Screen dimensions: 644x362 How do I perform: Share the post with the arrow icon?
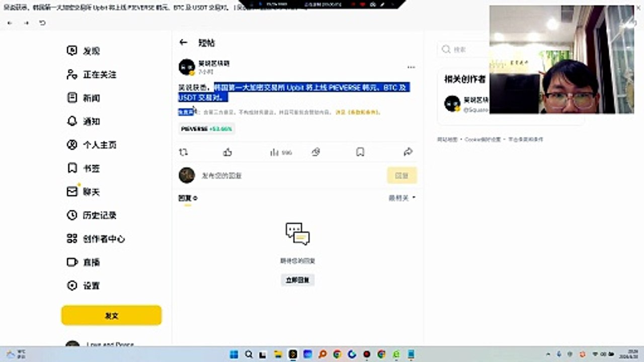pos(408,152)
